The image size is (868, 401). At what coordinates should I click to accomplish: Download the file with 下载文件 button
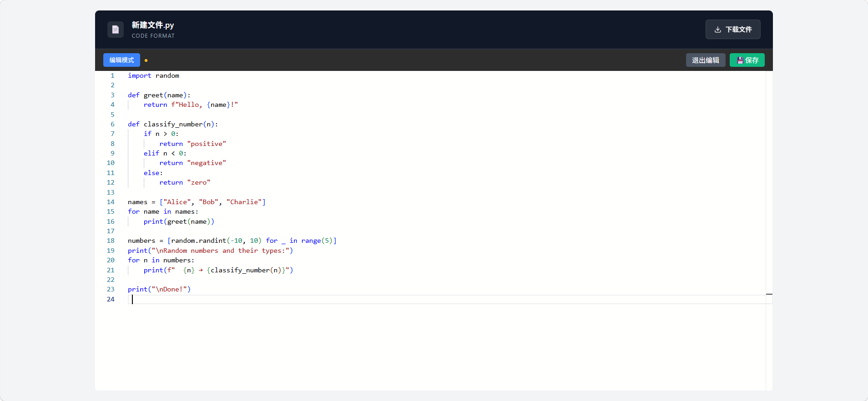point(733,30)
